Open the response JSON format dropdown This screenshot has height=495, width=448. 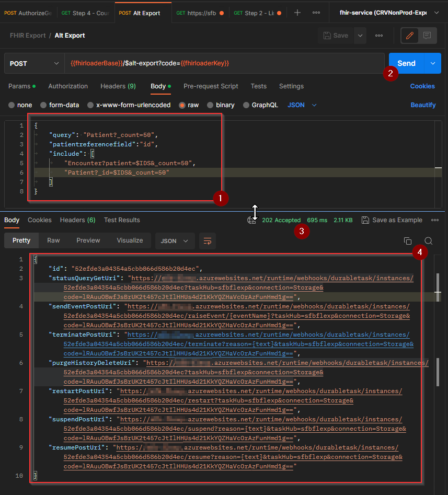(x=175, y=241)
